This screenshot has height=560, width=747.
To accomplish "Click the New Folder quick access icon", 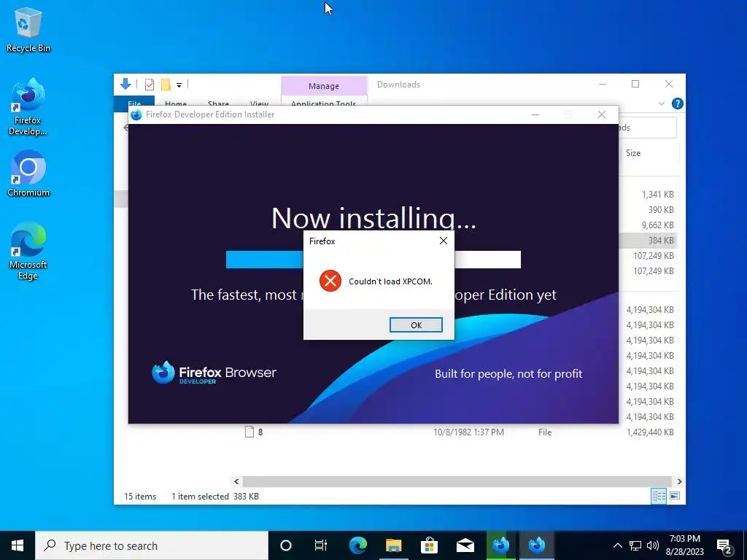I will (166, 85).
